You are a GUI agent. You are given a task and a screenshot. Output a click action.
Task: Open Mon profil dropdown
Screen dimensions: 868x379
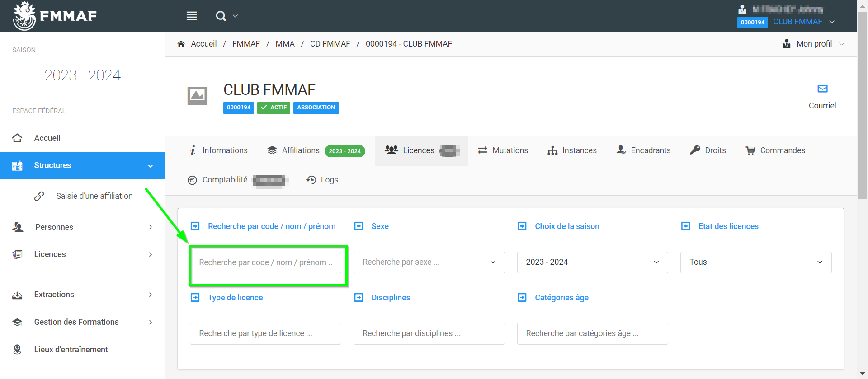click(814, 44)
